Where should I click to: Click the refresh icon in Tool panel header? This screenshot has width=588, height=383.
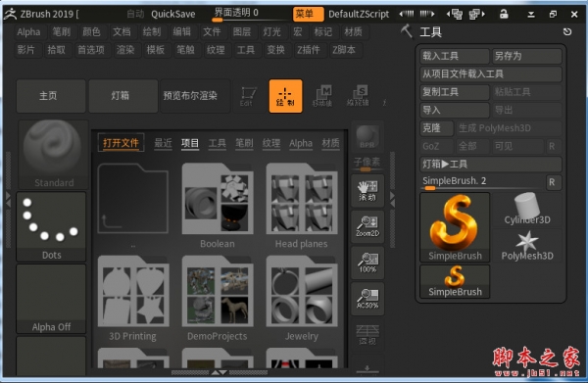point(567,32)
